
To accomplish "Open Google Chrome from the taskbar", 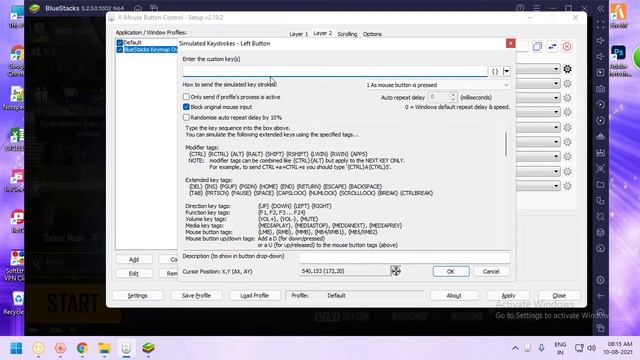I will tap(82, 348).
